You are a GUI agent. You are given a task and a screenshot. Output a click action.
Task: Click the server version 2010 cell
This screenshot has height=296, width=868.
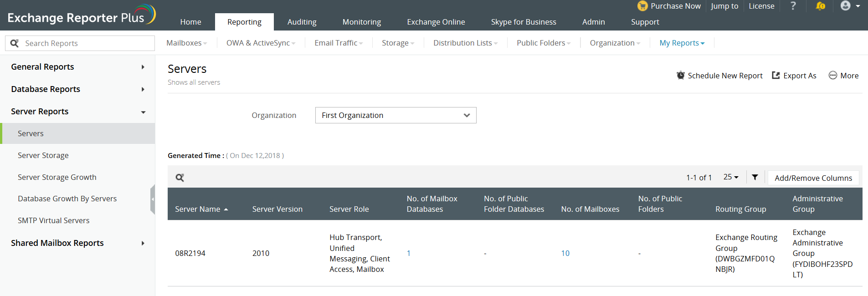tap(261, 253)
